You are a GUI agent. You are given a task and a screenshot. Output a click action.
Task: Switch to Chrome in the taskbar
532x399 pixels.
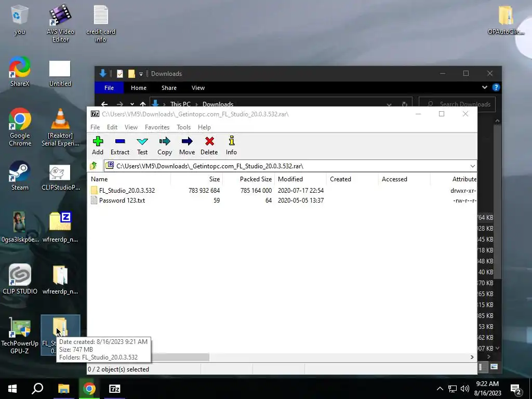click(x=89, y=389)
